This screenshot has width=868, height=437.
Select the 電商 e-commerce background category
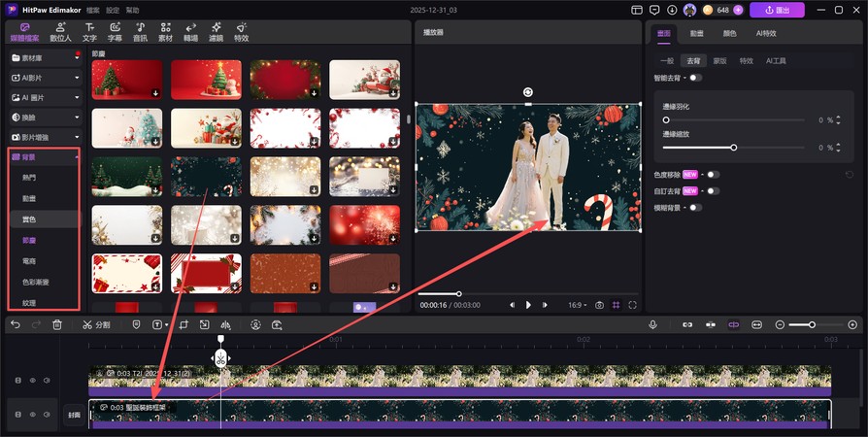click(x=29, y=261)
